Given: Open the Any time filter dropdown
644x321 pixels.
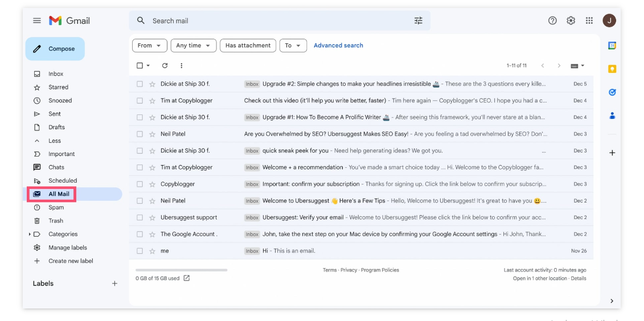Looking at the screenshot, I should tap(194, 46).
